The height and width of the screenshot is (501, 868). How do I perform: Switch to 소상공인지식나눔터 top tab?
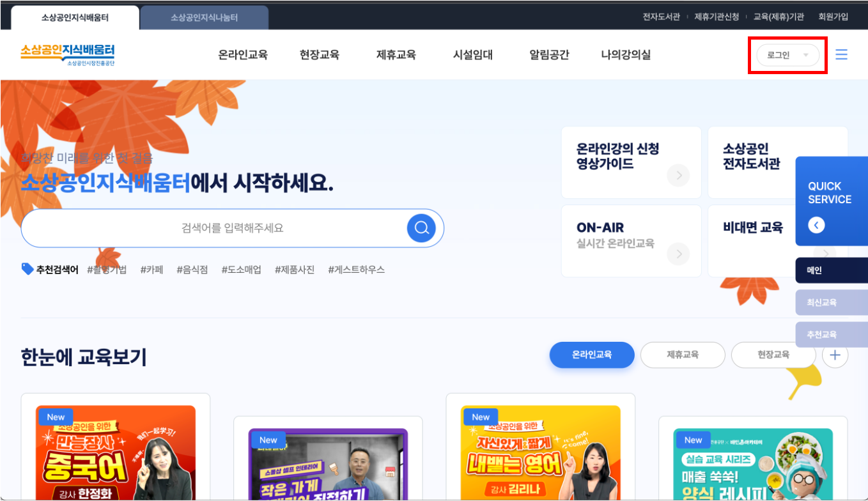pos(204,18)
